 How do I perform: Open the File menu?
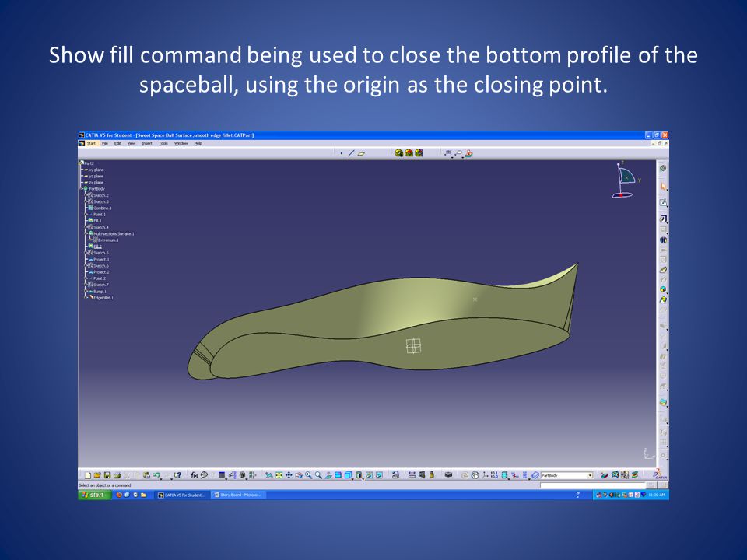(105, 143)
